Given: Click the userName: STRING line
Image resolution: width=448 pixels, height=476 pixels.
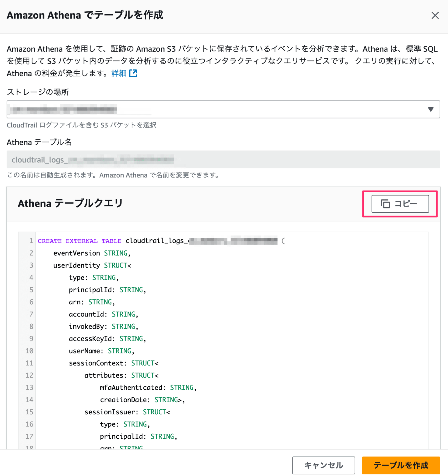Looking at the screenshot, I should [101, 351].
